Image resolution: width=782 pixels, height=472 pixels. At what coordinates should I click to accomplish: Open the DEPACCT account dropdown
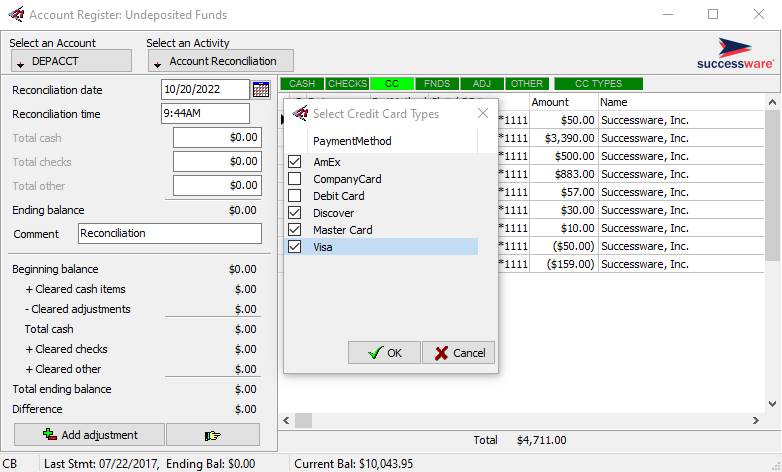pos(70,61)
